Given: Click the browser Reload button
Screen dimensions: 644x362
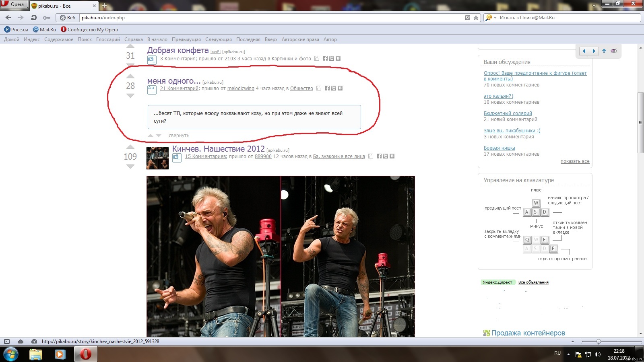Looking at the screenshot, I should (34, 18).
